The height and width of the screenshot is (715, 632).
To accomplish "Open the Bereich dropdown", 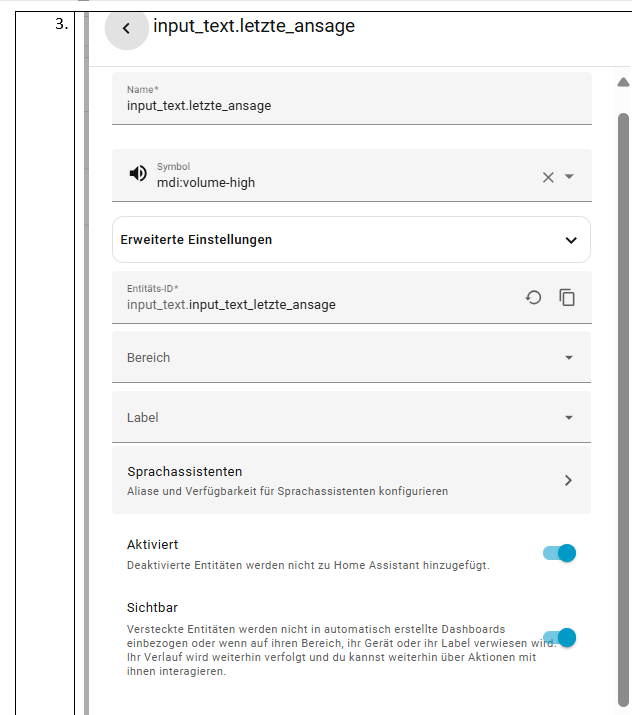I will click(x=351, y=357).
